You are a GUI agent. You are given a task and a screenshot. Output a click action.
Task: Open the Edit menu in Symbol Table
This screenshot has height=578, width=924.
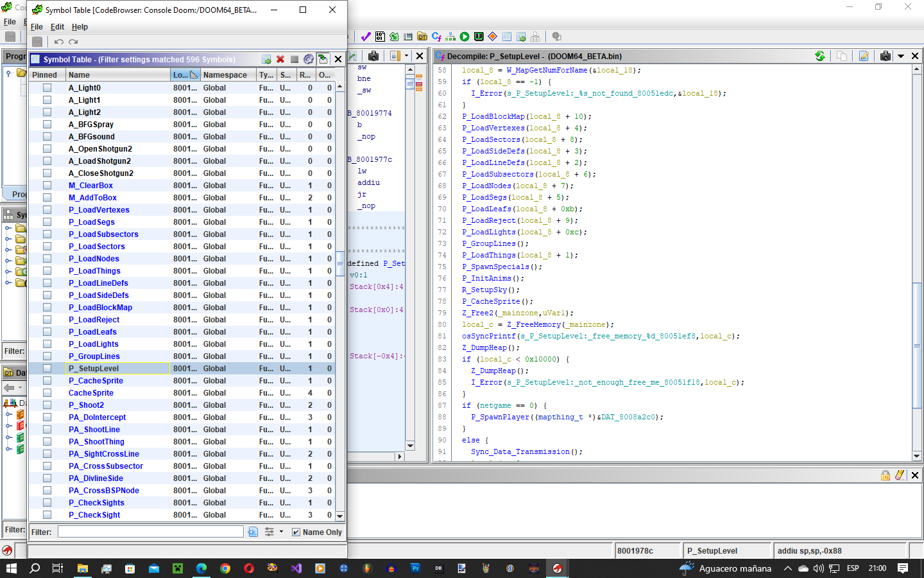pos(57,27)
